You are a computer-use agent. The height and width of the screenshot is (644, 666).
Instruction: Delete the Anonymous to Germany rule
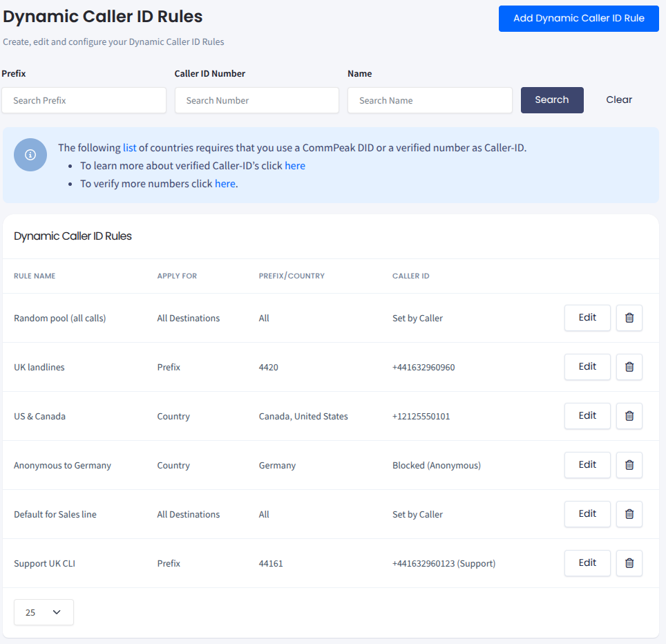coord(629,465)
